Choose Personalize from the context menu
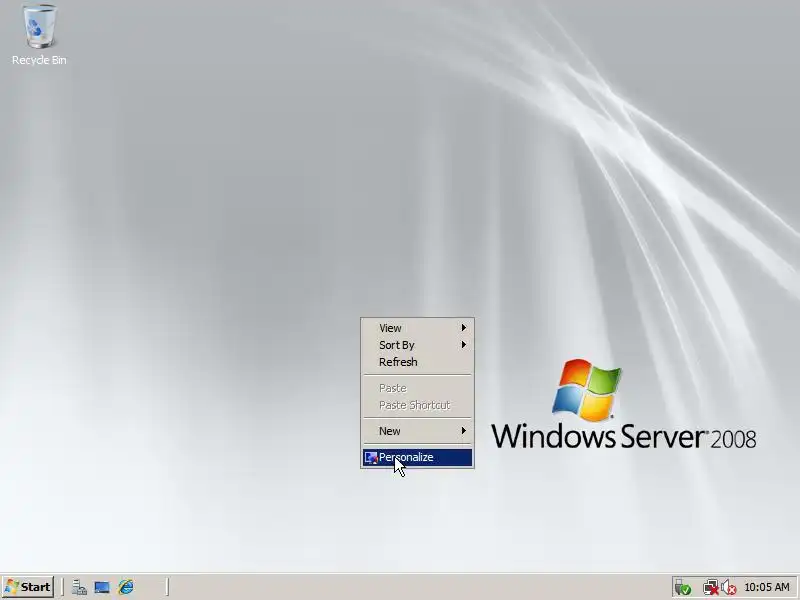Image resolution: width=800 pixels, height=600 pixels. pyautogui.click(x=417, y=458)
